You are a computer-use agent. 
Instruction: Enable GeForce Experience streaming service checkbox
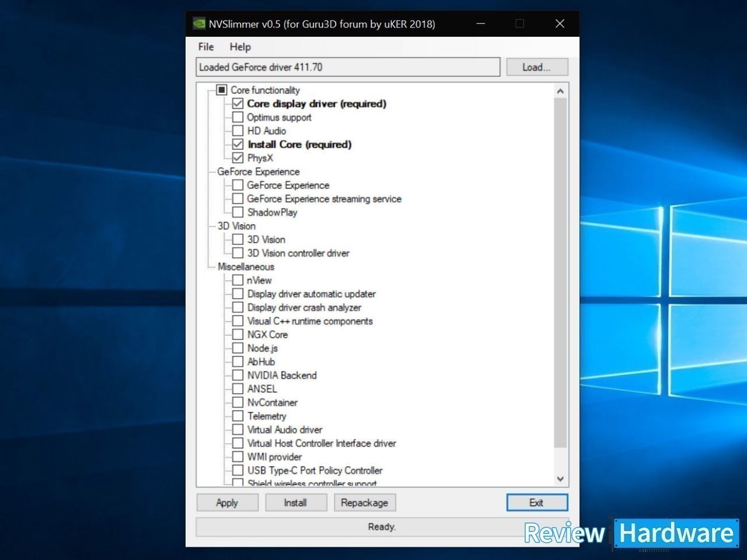(x=238, y=199)
